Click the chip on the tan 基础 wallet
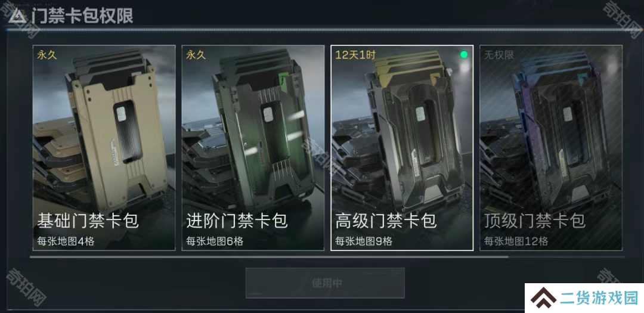Viewport: 644px width, 313px height. pos(122,114)
